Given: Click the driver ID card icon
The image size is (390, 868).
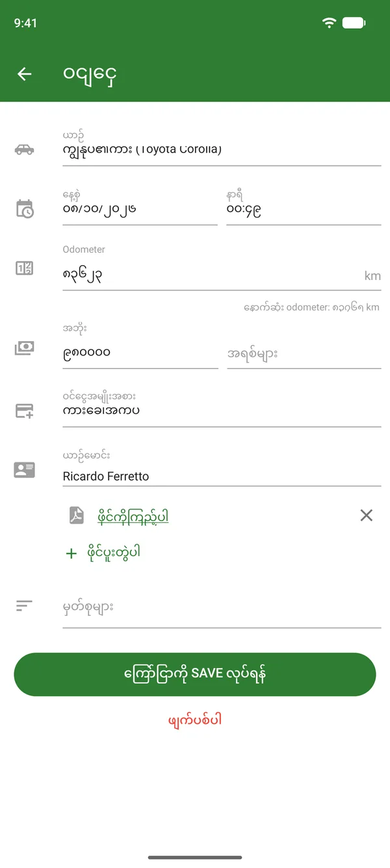Looking at the screenshot, I should pyautogui.click(x=24, y=470).
